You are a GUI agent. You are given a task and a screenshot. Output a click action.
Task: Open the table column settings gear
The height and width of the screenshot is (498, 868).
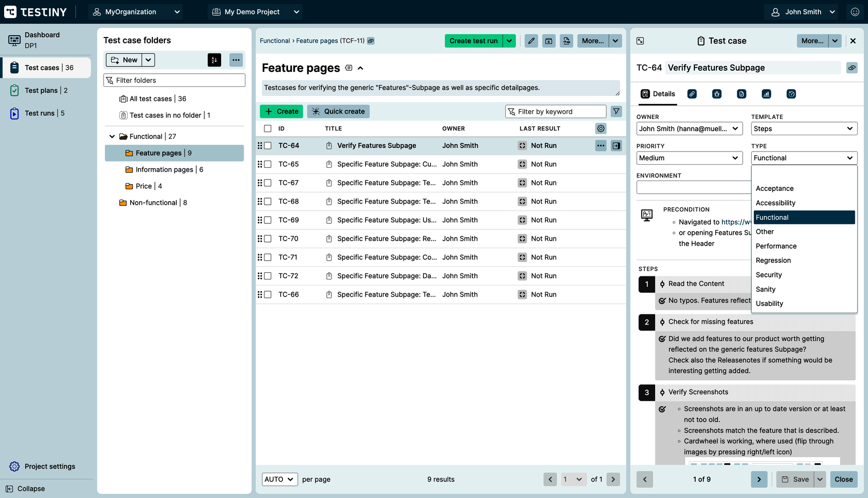(600, 128)
